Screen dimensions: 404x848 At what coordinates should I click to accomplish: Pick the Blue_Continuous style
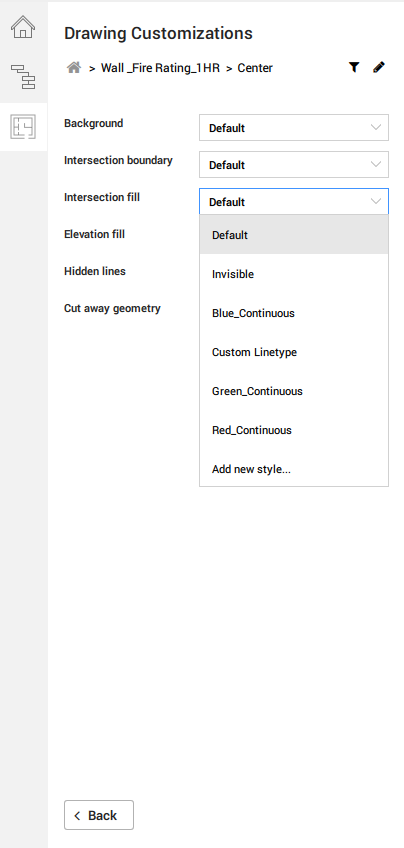[x=294, y=313]
